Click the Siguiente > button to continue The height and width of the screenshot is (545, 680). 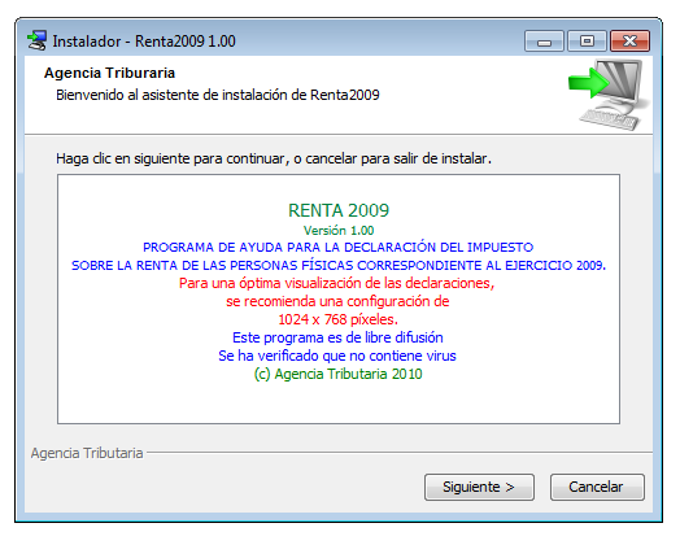pos(479,487)
